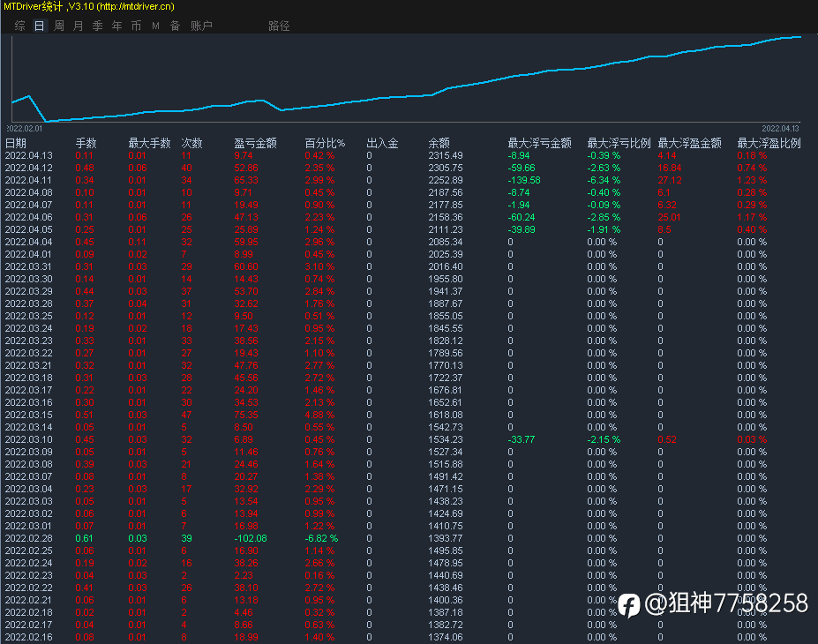Sort by 盈亏金额 column header
This screenshot has width=818, height=644.
(255, 143)
